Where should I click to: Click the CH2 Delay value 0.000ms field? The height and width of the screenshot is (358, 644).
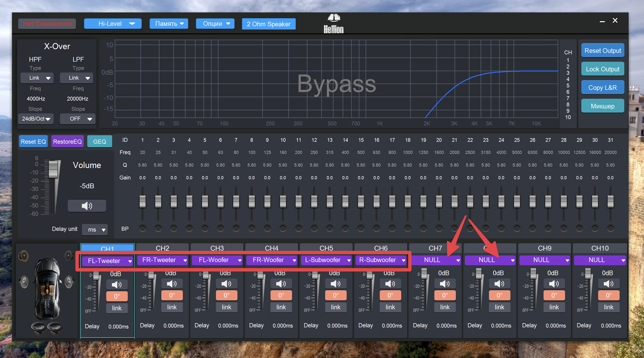173,325
